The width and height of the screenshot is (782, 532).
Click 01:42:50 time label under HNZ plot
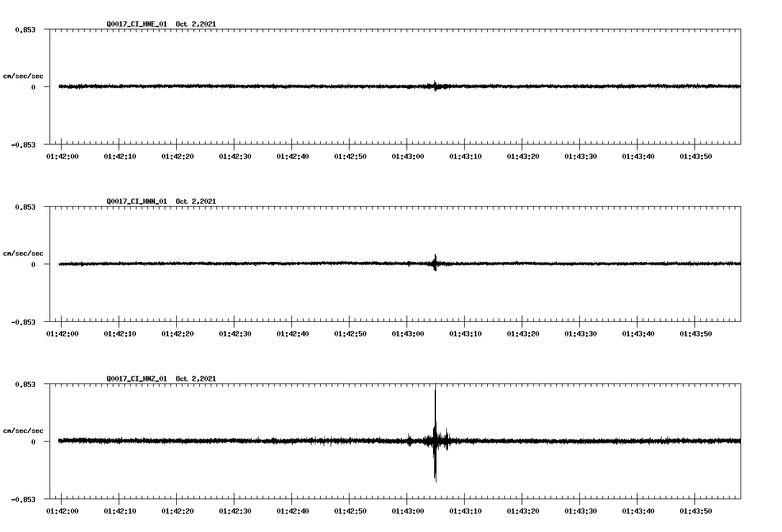click(350, 511)
